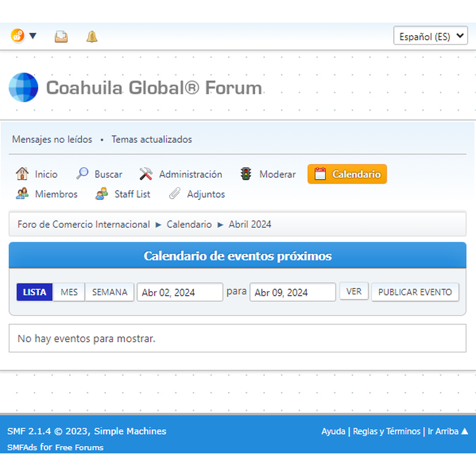Open SMFAds footer link
The height and width of the screenshot is (476, 476).
22,447
